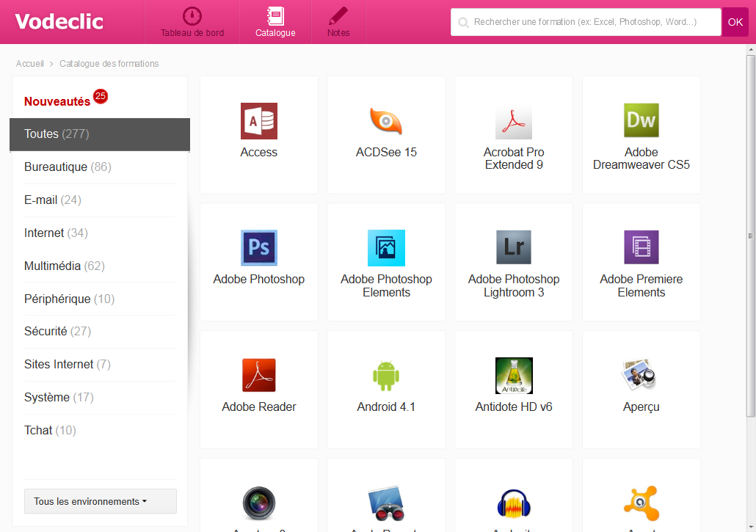Open the Adobe Photoshop Elements icon
Screen dimensions: 756x532
[x=386, y=248]
